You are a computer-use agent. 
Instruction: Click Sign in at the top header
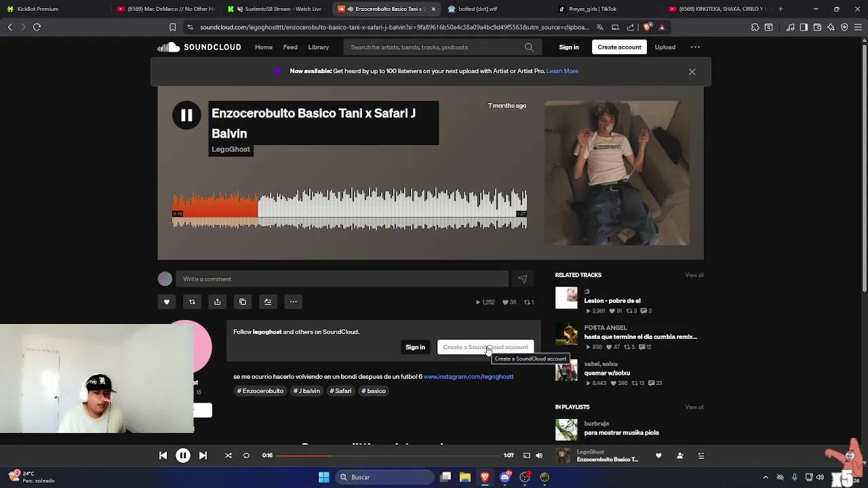pos(569,47)
